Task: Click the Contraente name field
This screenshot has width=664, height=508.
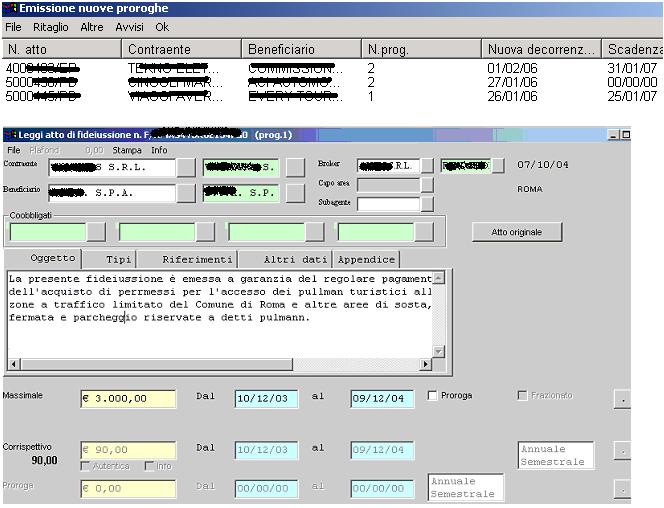Action: tap(112, 168)
